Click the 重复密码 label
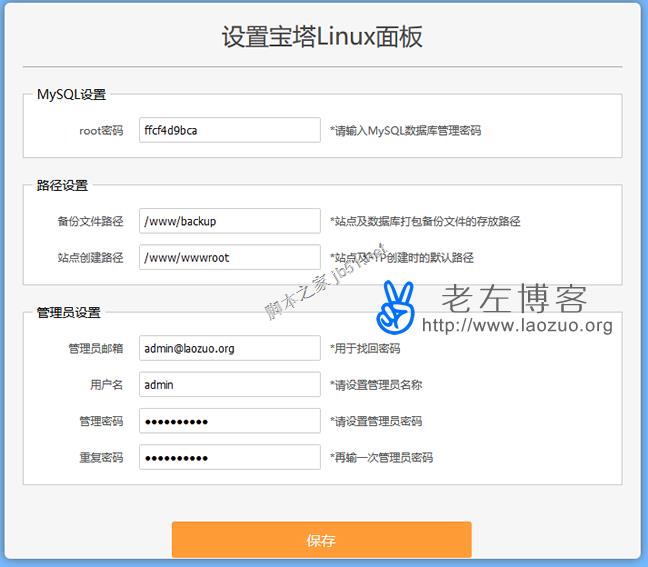This screenshot has height=567, width=648. pos(101,458)
